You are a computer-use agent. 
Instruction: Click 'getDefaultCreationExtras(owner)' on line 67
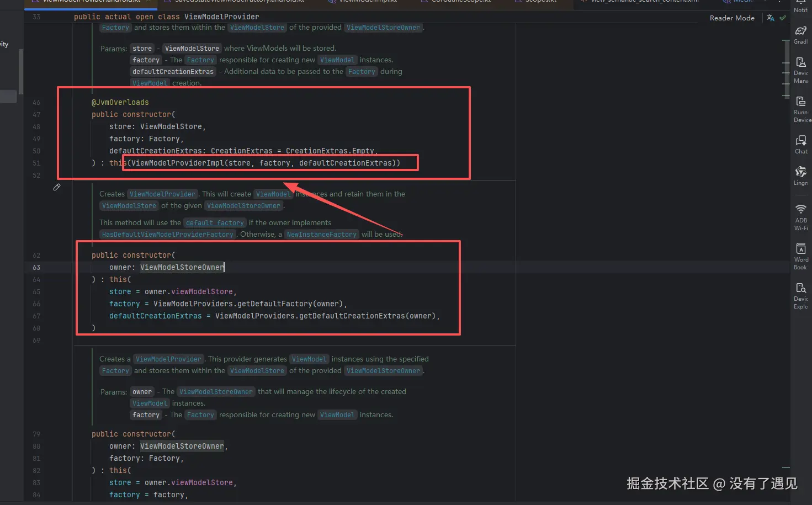368,316
